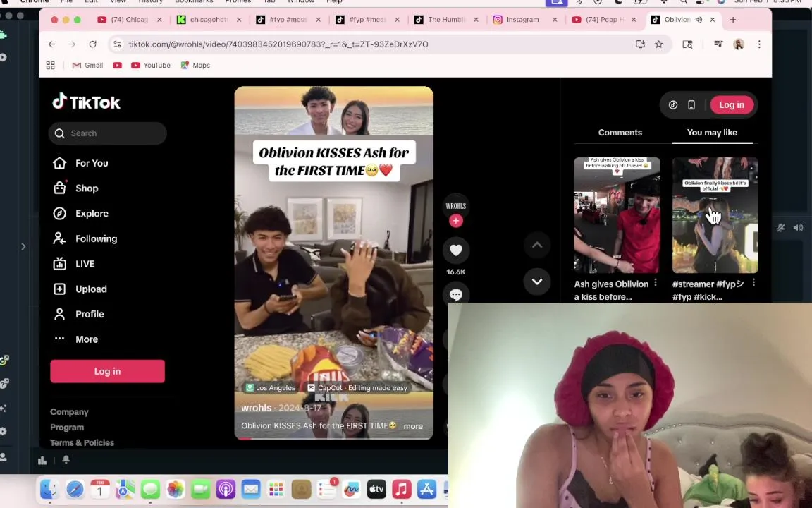Open the 'Ash gives Oblivion a kiss' thumbnail
This screenshot has height=508, width=812.
coord(617,215)
